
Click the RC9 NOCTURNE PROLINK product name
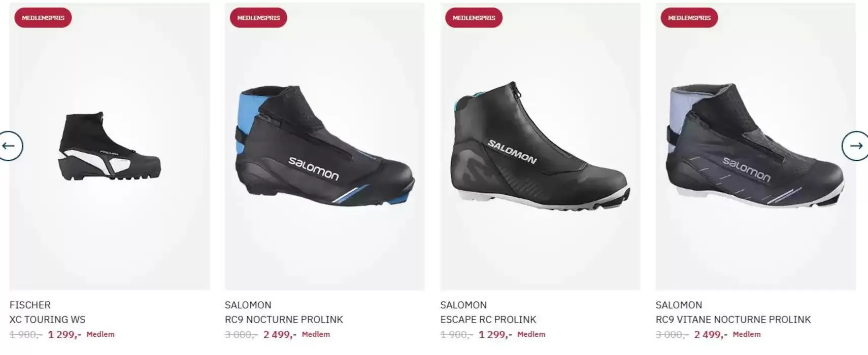(x=284, y=319)
